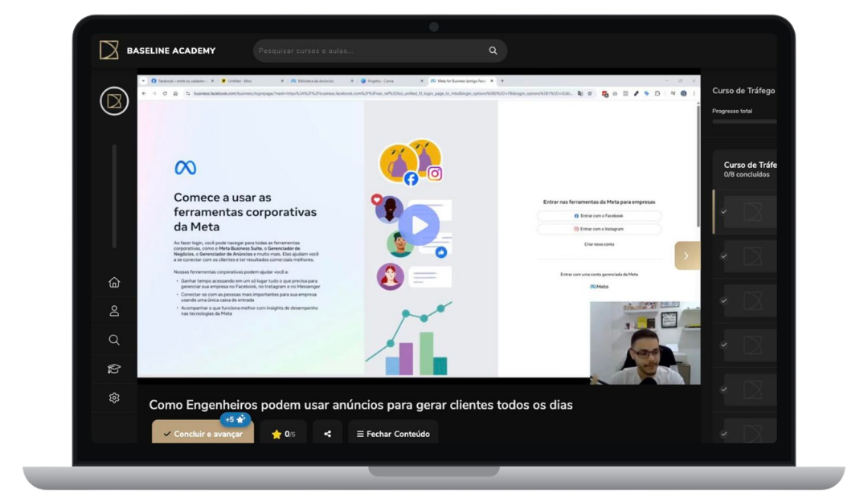This screenshot has height=498, width=868.
Task: Advance with the tan next-arrow button on the video
Action: [x=687, y=255]
